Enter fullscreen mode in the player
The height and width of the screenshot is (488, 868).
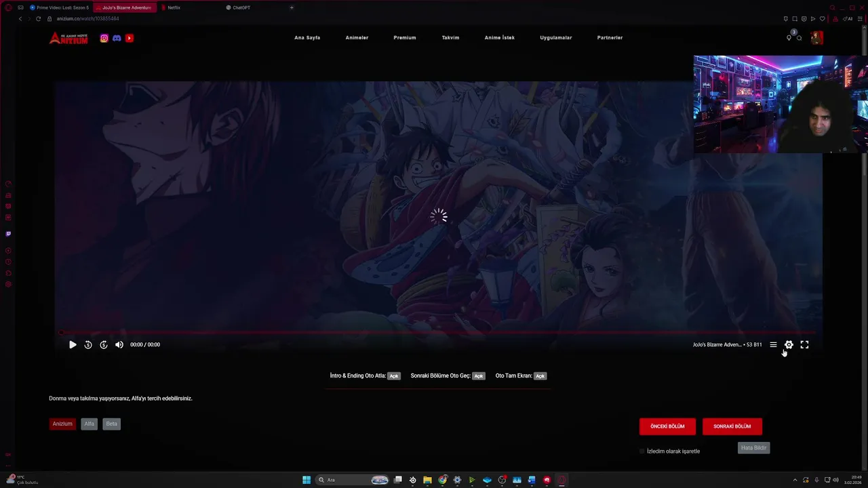tap(804, 345)
